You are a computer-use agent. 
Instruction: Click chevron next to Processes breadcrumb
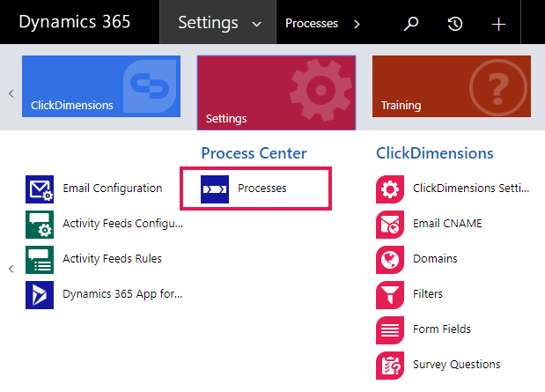tap(357, 24)
